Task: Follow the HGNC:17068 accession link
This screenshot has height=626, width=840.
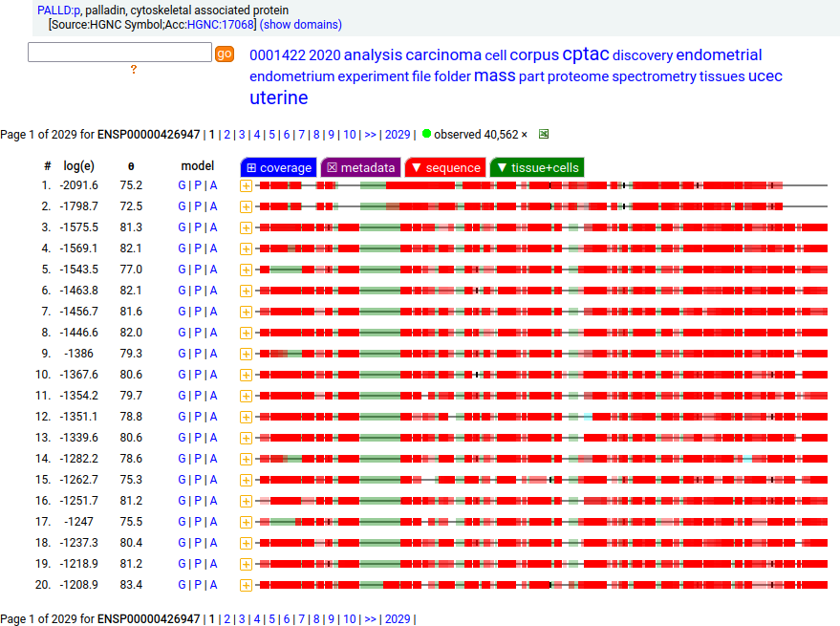Action: coord(220,25)
